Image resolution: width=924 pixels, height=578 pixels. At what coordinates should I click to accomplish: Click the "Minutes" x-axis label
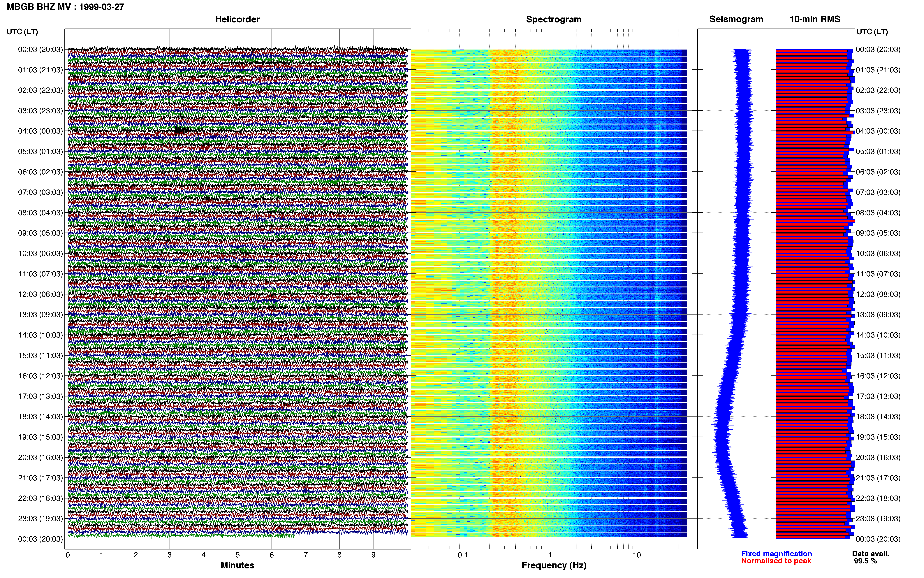click(x=237, y=565)
